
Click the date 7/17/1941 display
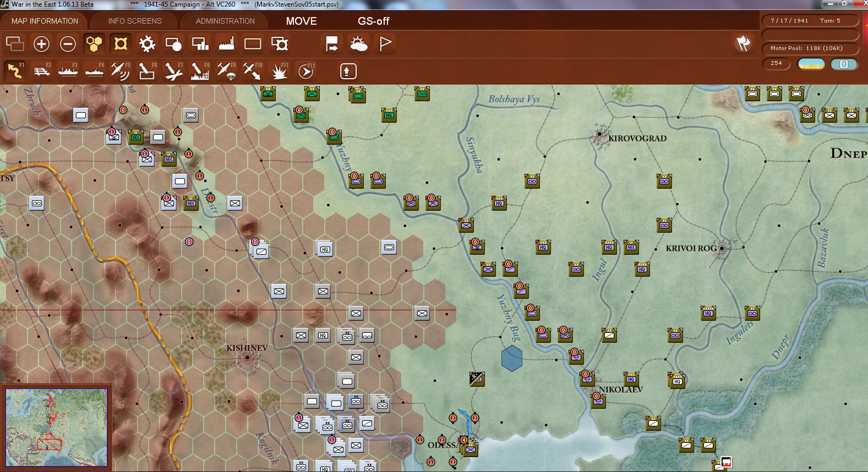[789, 21]
